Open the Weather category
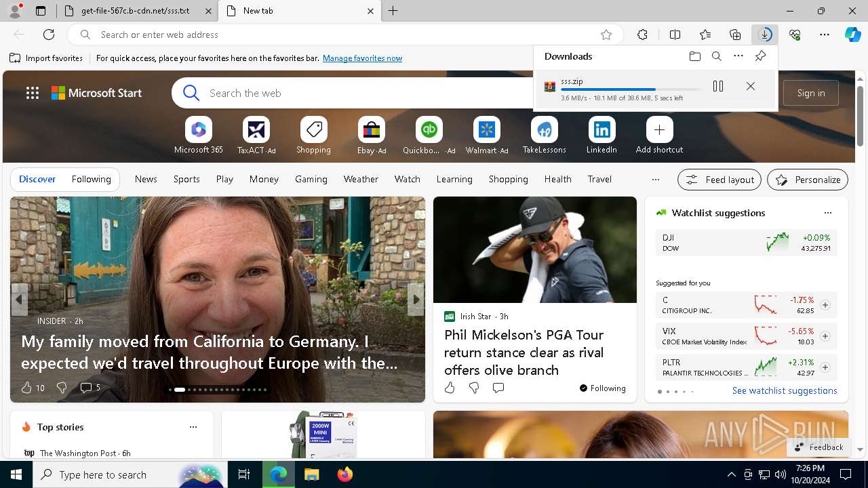The width and height of the screenshot is (868, 488). [x=361, y=179]
